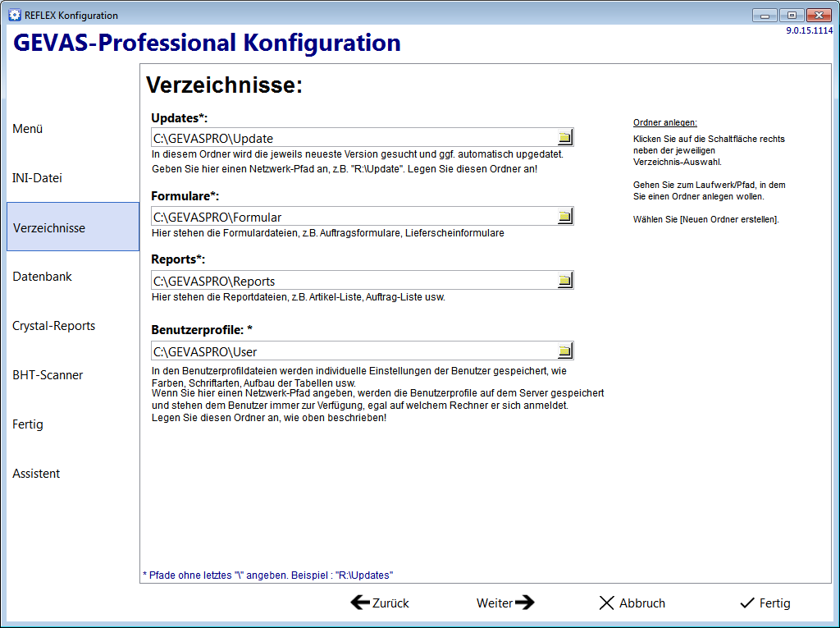Minimize the REFLEX Konfiguration window
Screen dimensions: 840x628
[765, 16]
